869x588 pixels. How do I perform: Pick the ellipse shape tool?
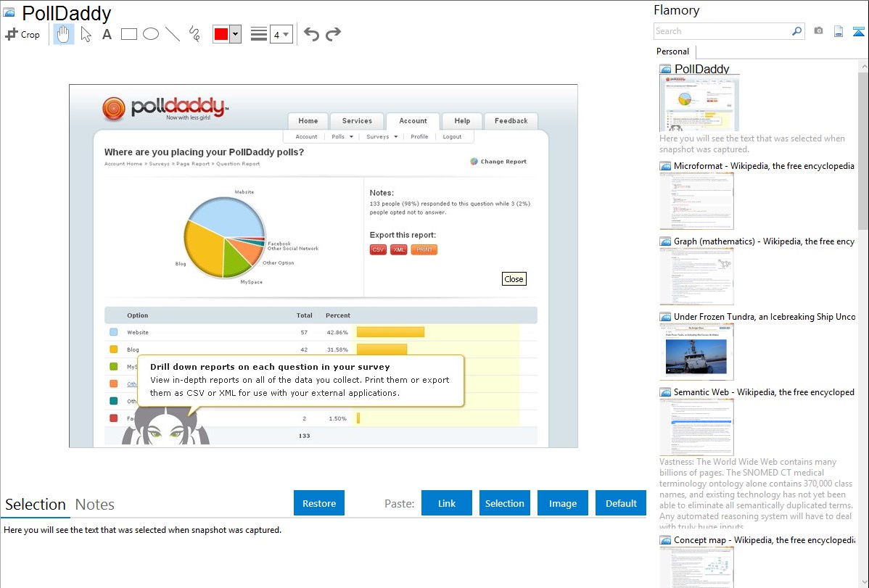point(151,34)
